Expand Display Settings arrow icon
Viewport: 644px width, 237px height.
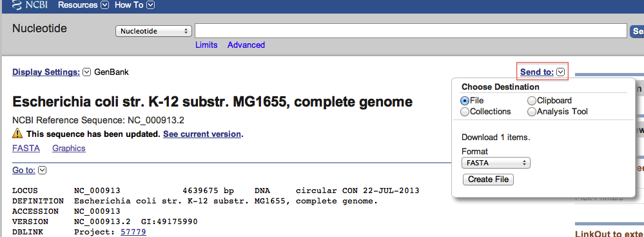(x=86, y=72)
